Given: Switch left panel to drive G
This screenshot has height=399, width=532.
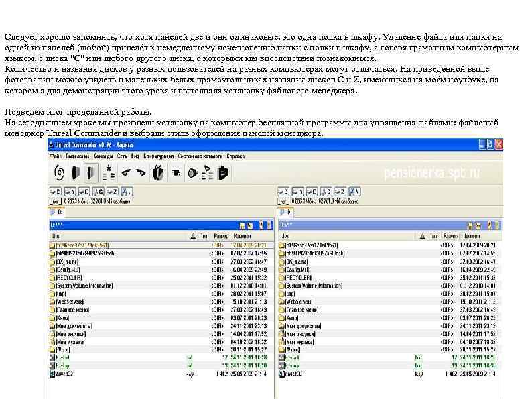Looking at the screenshot, I should [x=98, y=192].
